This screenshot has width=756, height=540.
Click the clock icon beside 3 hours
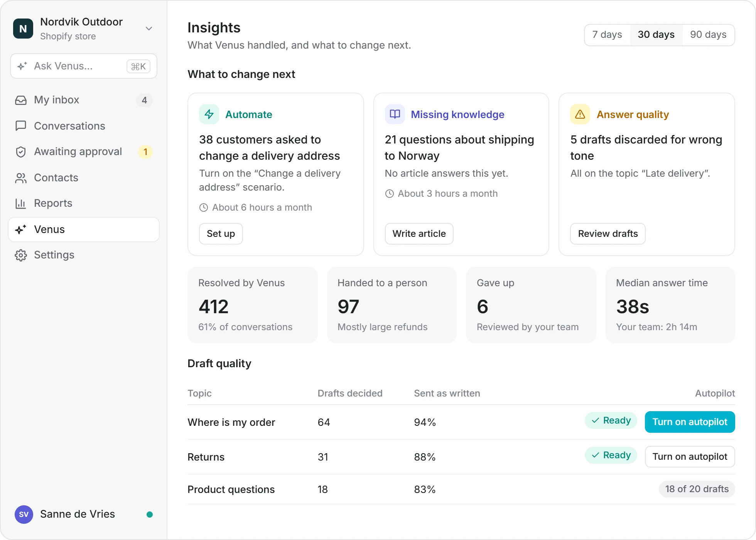pyautogui.click(x=390, y=194)
